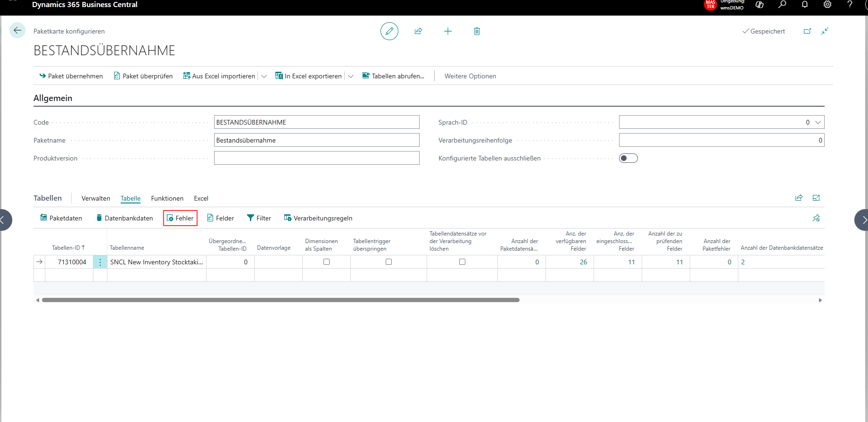
Task: Sort by Tabellen-ID column header
Action: click(x=68, y=248)
